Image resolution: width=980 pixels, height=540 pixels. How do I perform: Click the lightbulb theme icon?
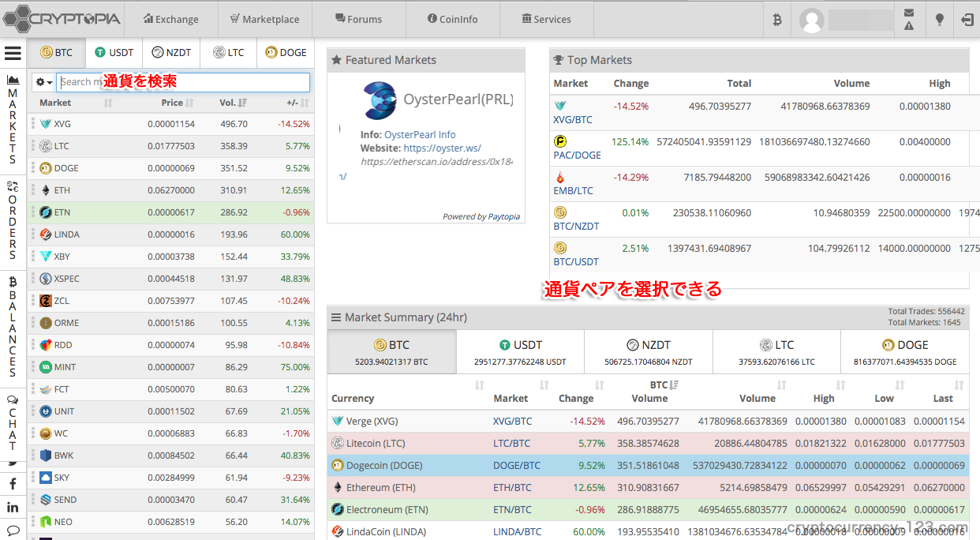pos(939,20)
